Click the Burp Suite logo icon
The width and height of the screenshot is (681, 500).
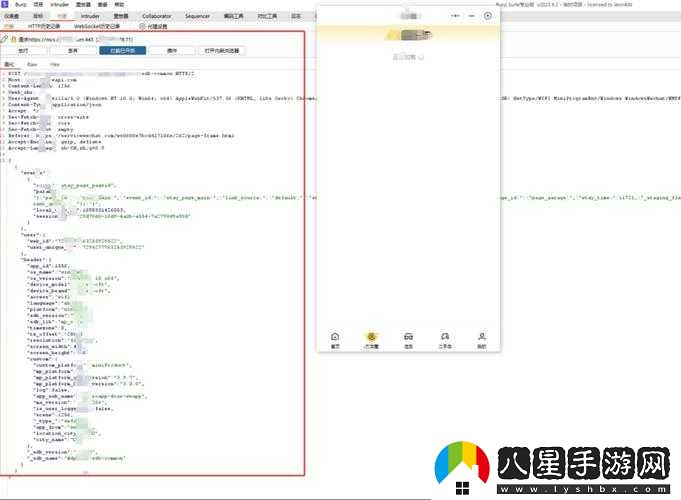point(4,4)
